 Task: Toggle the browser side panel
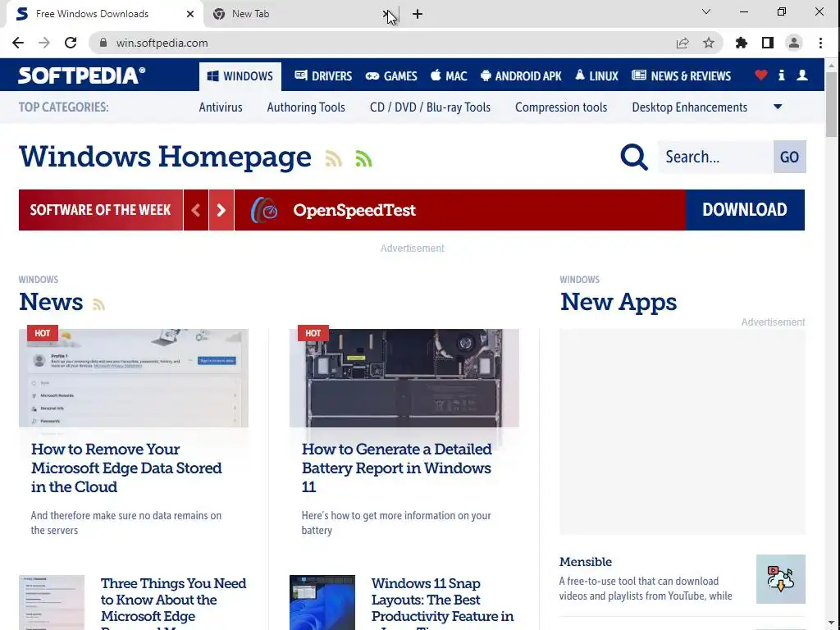click(x=767, y=43)
